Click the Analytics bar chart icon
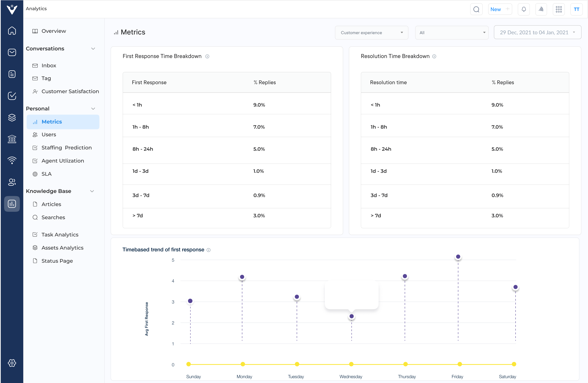Screen dimensions: 588x383 click(x=11, y=203)
